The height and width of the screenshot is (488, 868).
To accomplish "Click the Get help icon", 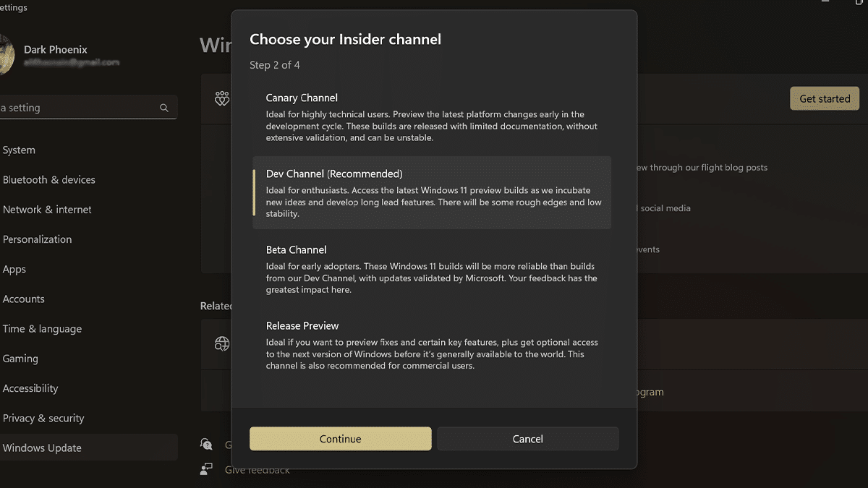I will [x=207, y=445].
